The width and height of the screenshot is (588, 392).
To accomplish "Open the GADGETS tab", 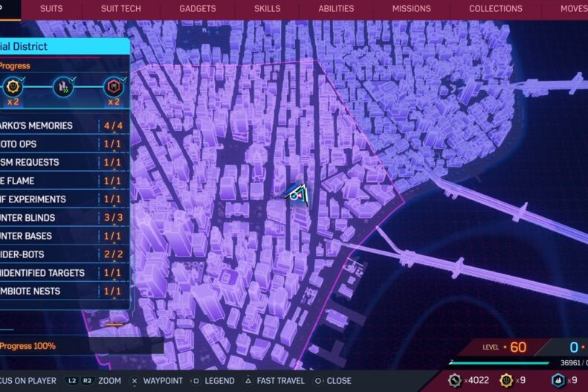I will click(x=198, y=9).
